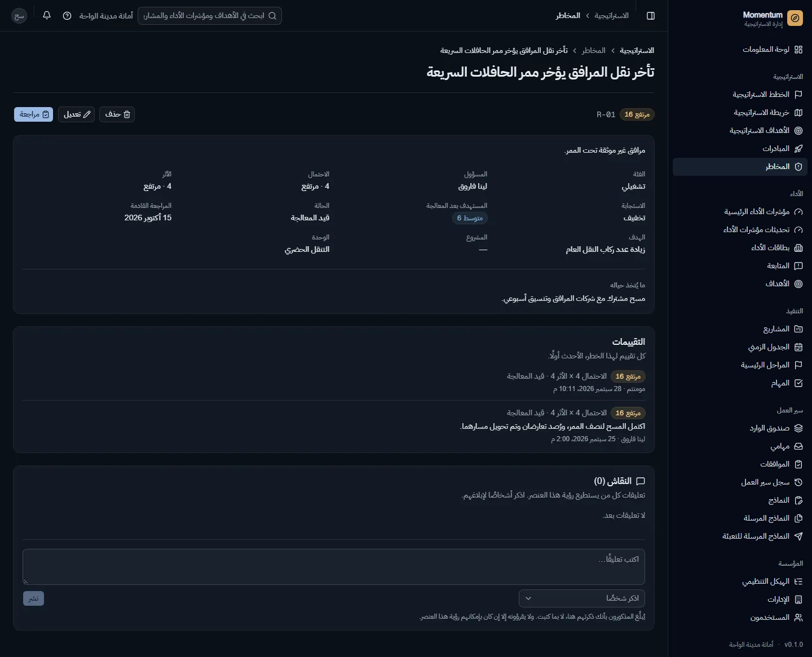Viewport: 812px width, 657px height.
Task: Click the rocket icon beside المبادرات
Action: pos(798,149)
